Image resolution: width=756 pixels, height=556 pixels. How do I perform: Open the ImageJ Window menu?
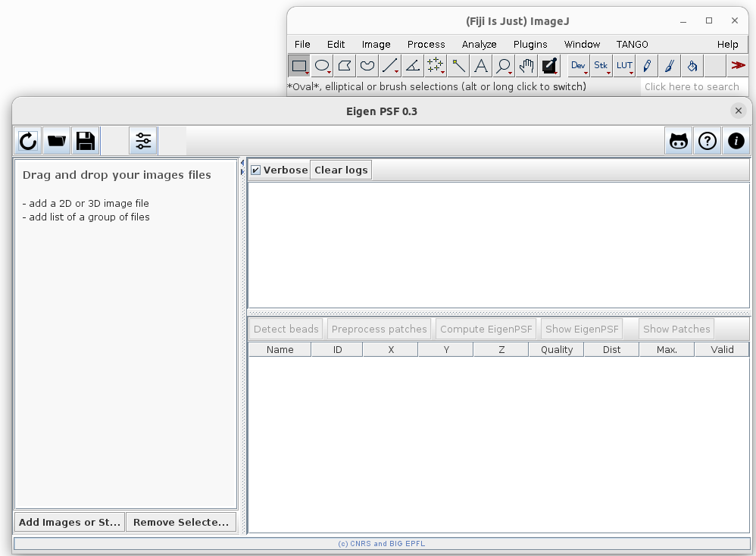(x=582, y=45)
